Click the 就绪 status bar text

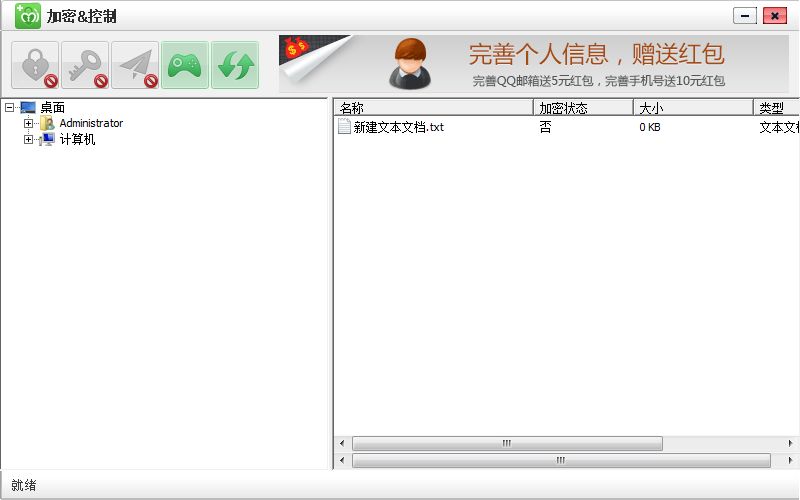coord(23,485)
